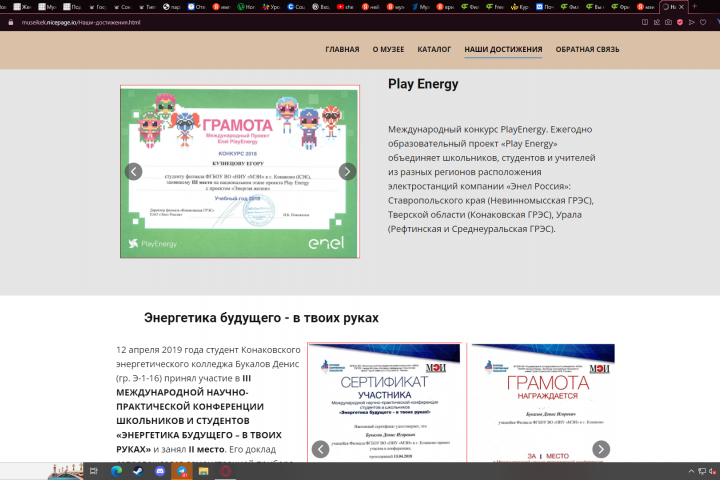Screen dimensions: 720x480
Task: Open Steam from the taskbar
Action: [x=138, y=471]
